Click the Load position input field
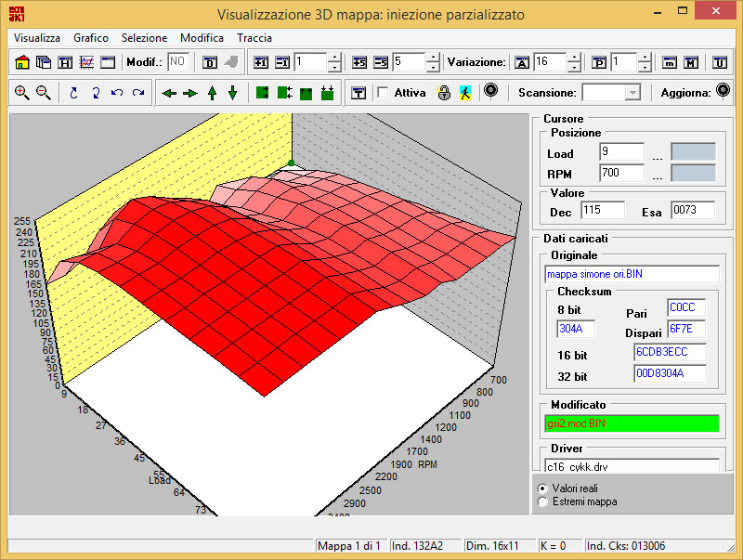Image resolution: width=743 pixels, height=560 pixels. point(620,151)
